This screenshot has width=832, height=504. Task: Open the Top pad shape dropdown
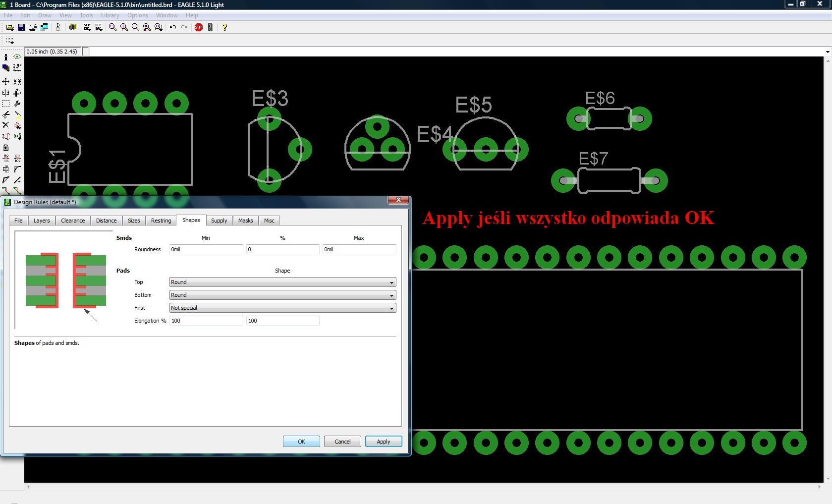(282, 282)
